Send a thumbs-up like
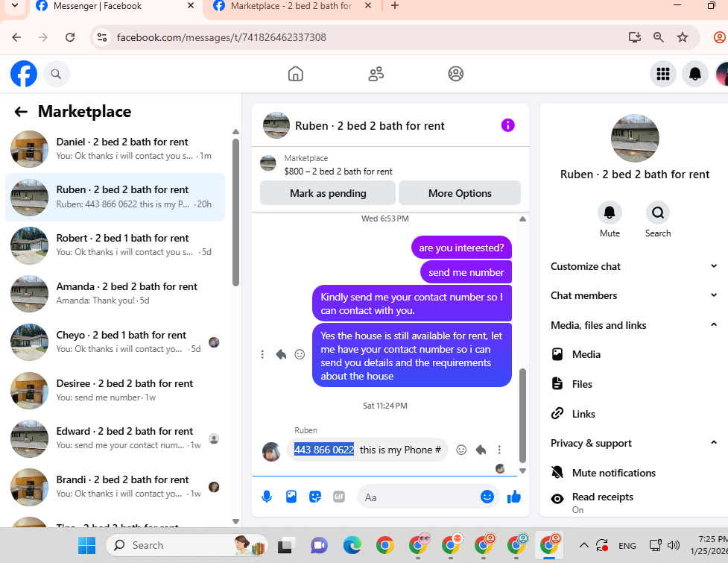The image size is (728, 563). click(514, 497)
